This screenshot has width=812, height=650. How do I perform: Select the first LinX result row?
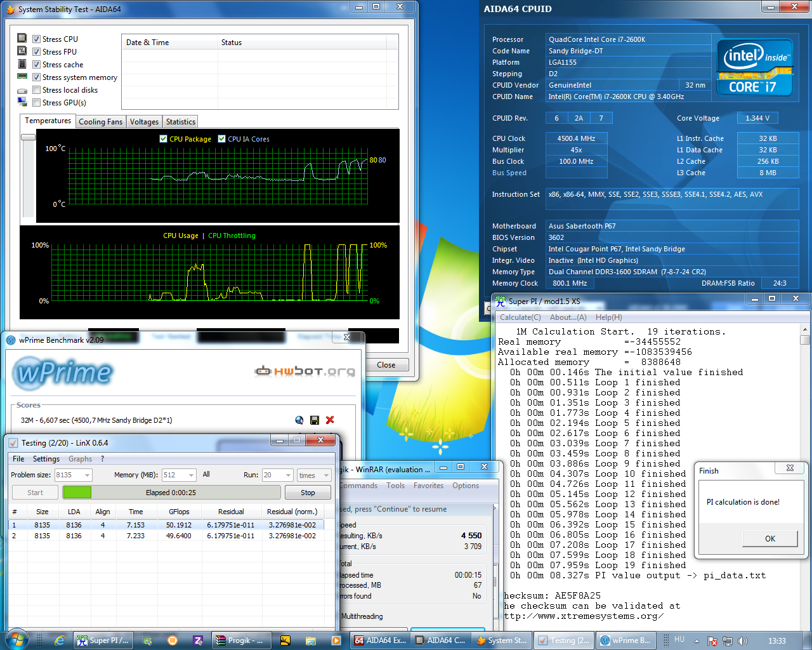pyautogui.click(x=166, y=525)
